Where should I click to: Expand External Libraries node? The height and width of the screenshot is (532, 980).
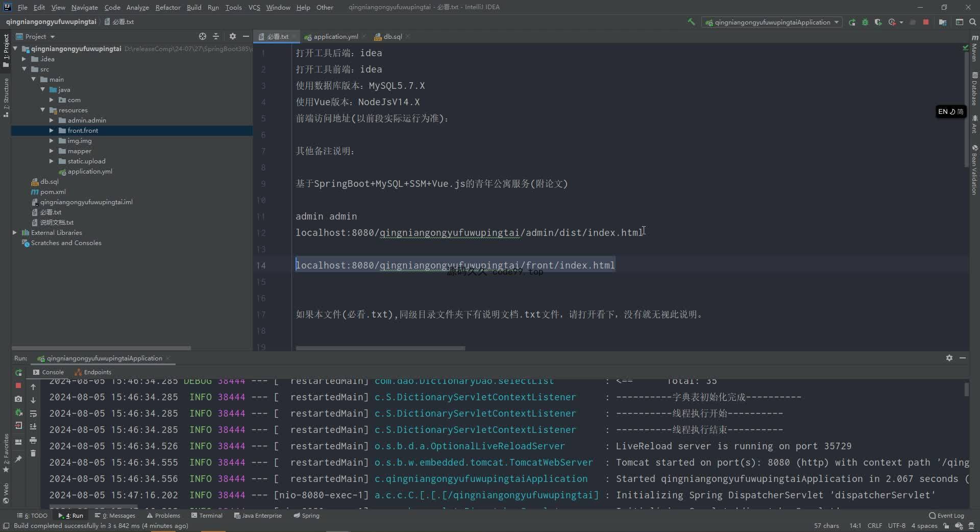[x=14, y=233]
